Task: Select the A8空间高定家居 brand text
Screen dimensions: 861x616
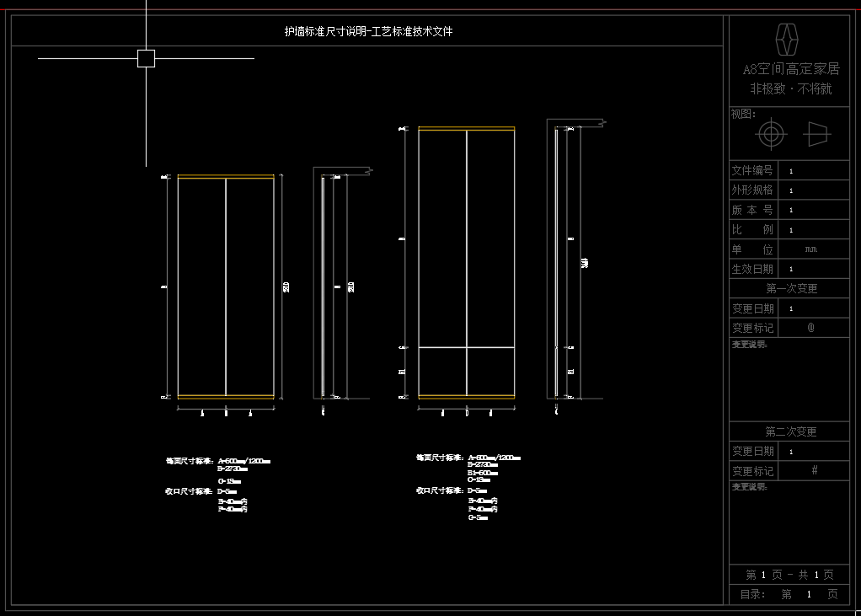Action: 791,69
